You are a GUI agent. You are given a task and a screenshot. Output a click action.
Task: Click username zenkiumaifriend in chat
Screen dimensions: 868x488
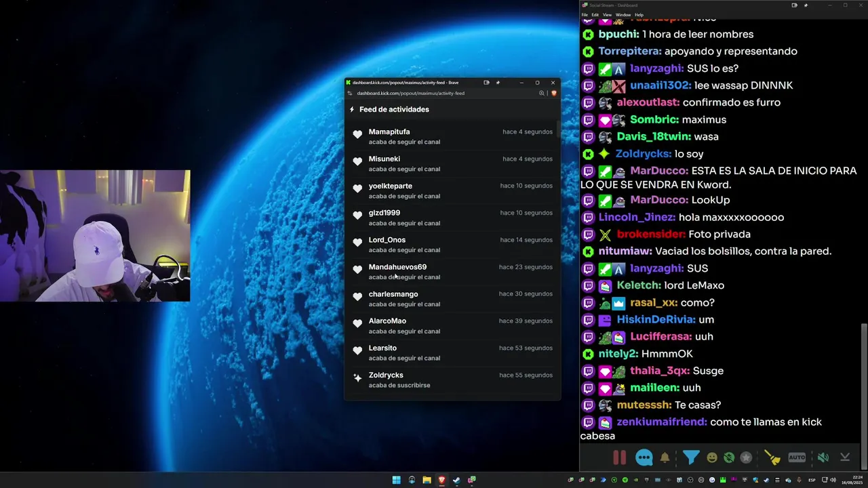(662, 422)
